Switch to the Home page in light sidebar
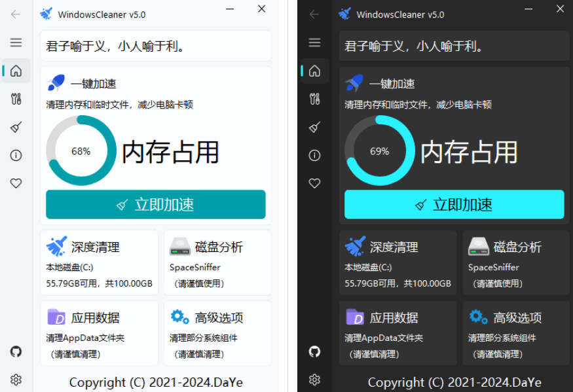This screenshot has width=573, height=392. coord(16,70)
